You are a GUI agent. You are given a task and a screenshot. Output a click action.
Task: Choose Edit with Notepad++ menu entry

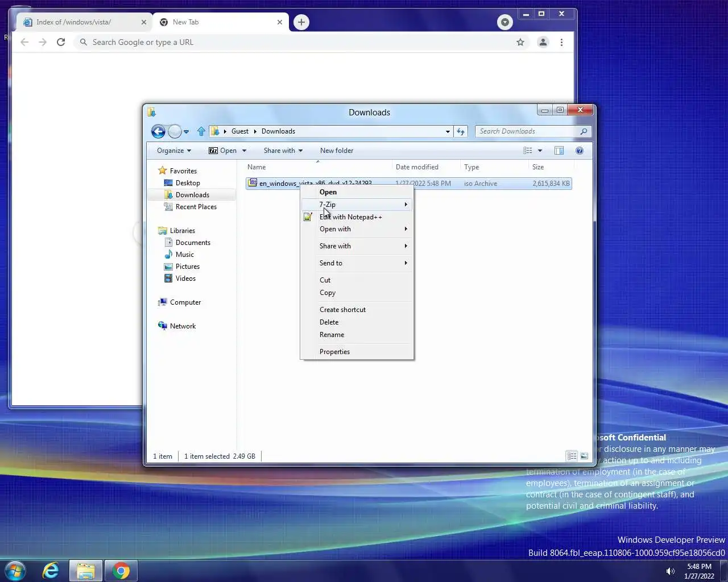[357, 217]
